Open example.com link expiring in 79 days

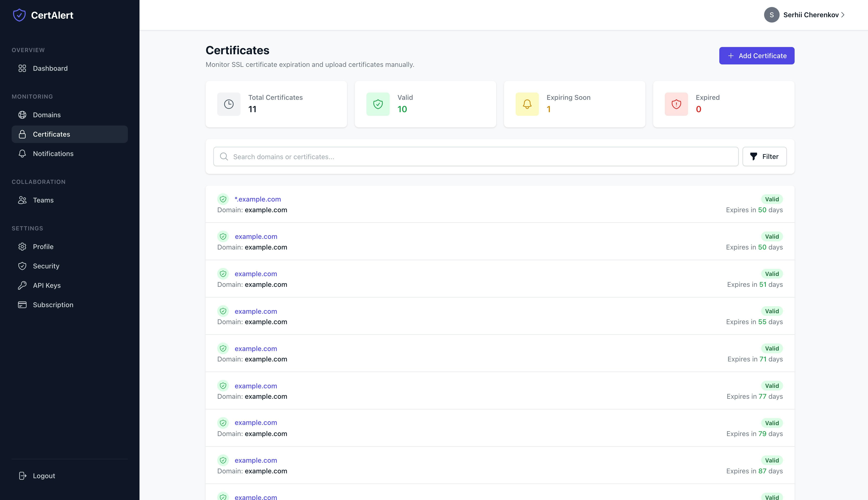click(256, 423)
